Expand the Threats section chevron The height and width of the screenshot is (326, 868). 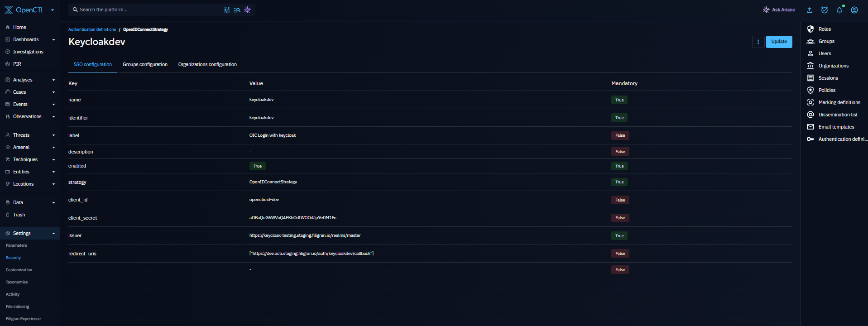[53, 135]
